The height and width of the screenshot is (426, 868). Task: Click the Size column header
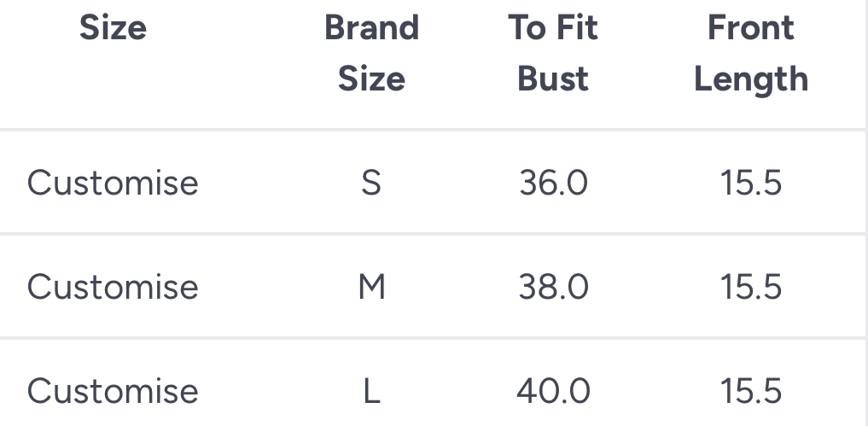113,28
